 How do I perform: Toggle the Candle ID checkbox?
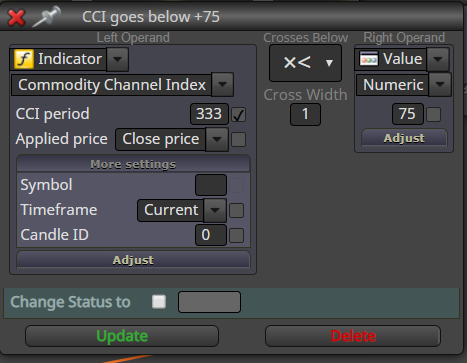(236, 235)
